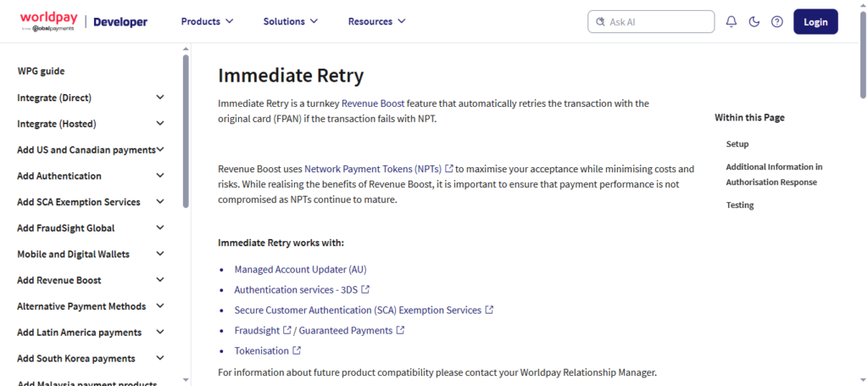This screenshot has width=868, height=386.
Task: Click the Developer header link
Action: pyautogui.click(x=120, y=21)
